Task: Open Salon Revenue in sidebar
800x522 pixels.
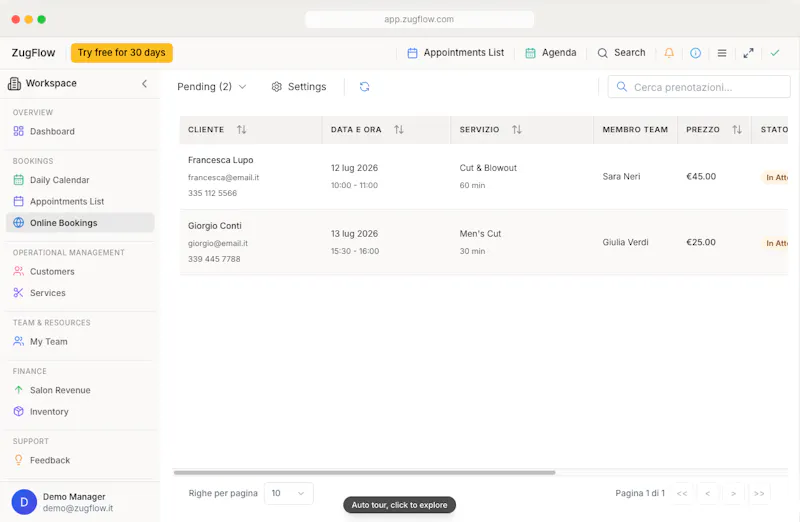Action: click(80, 390)
